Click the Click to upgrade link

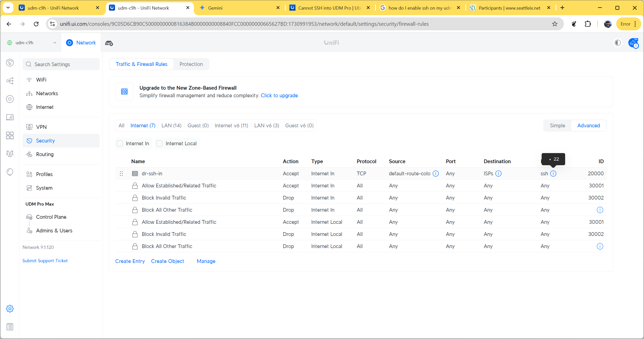[x=279, y=95]
